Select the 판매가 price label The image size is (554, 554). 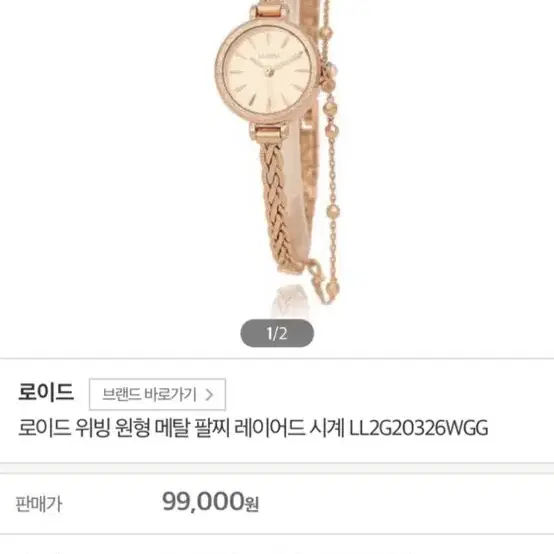pos(39,504)
